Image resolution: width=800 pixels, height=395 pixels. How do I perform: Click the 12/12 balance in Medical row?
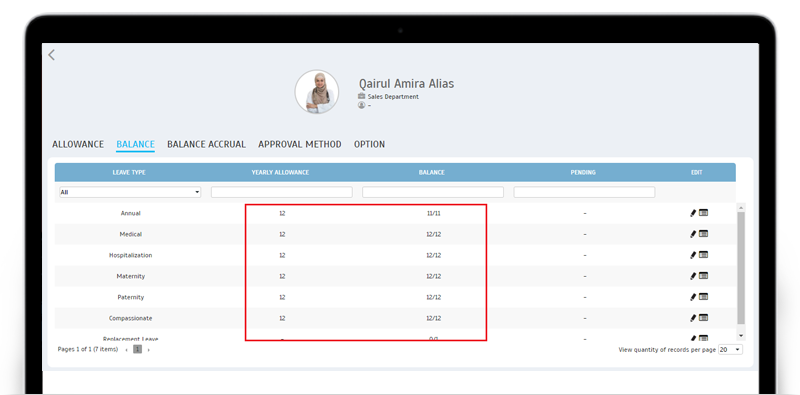[434, 234]
